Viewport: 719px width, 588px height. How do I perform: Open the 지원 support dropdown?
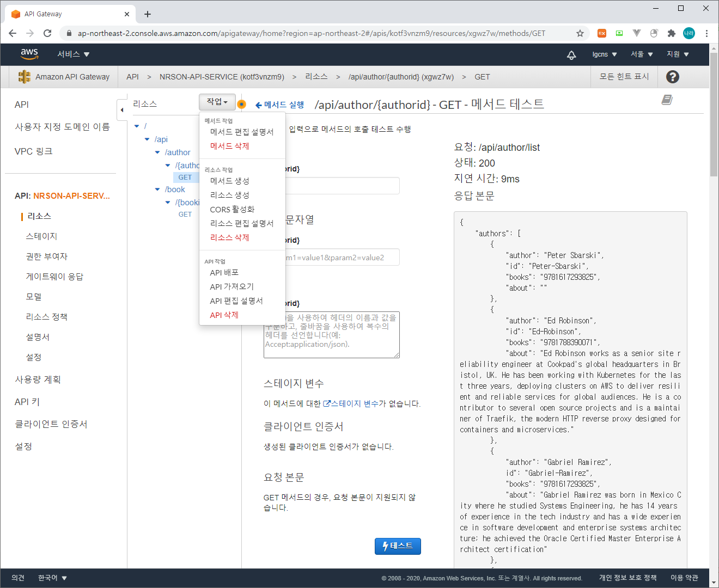678,54
